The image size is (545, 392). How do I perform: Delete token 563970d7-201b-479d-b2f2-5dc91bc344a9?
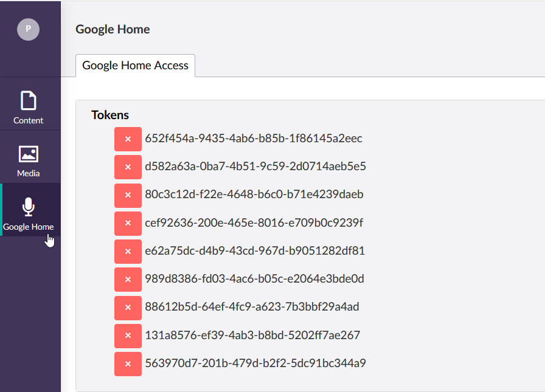(x=128, y=364)
